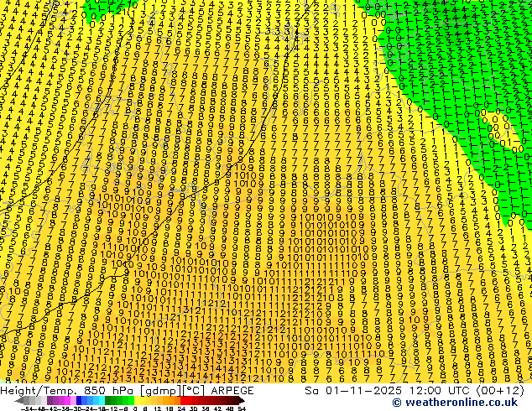Viewport: 532px width, 411px height.
Task: Click the "ARPEGE" model name label
Action: 232,391
